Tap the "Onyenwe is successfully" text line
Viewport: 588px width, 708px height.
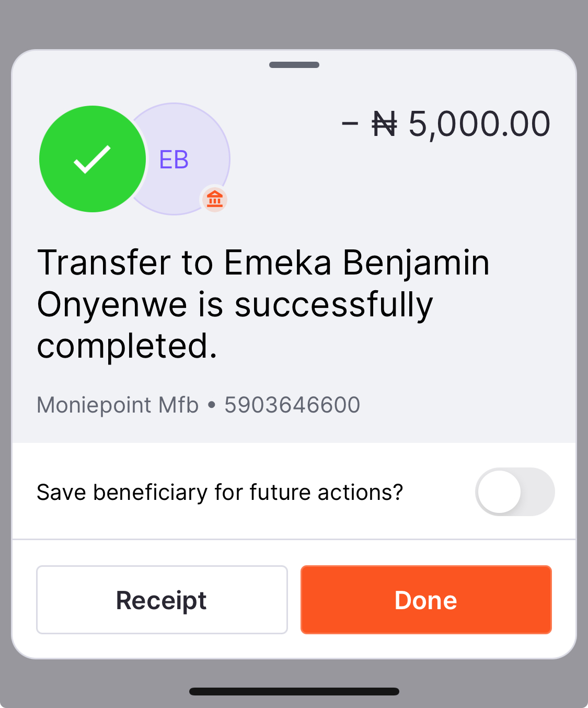pos(235,305)
